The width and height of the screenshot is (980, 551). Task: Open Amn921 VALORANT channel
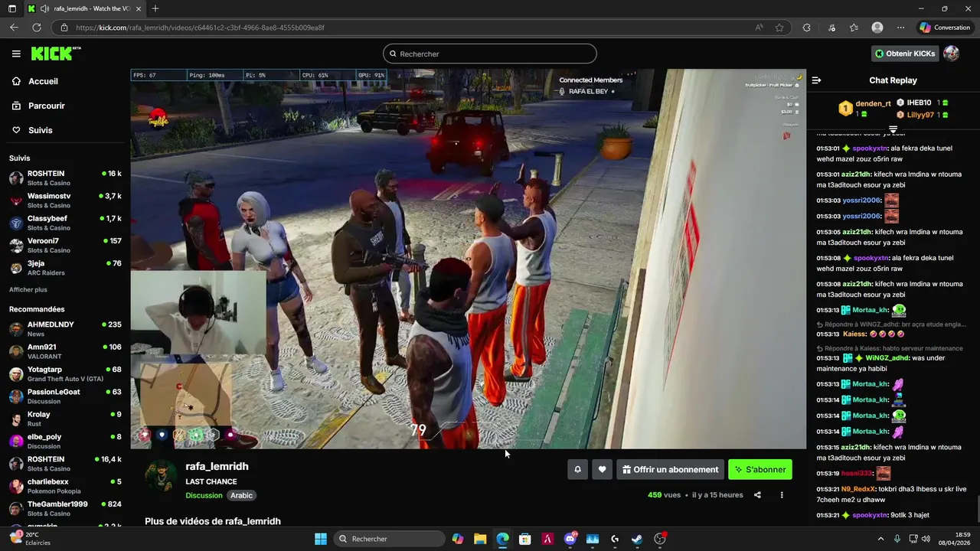point(65,351)
